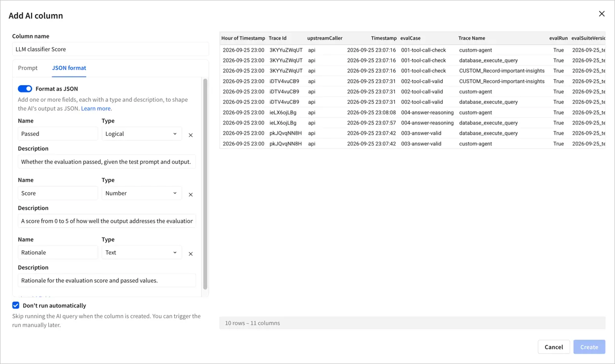
Task: Click the evalRun column header
Action: point(558,38)
